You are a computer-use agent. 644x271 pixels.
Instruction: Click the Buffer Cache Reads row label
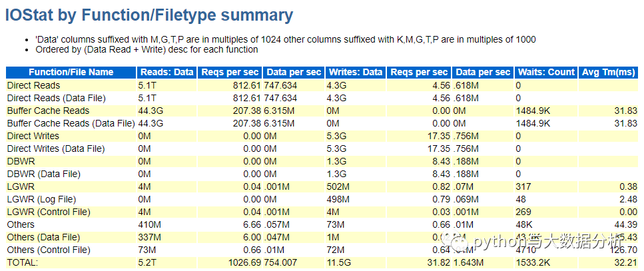tap(48, 111)
